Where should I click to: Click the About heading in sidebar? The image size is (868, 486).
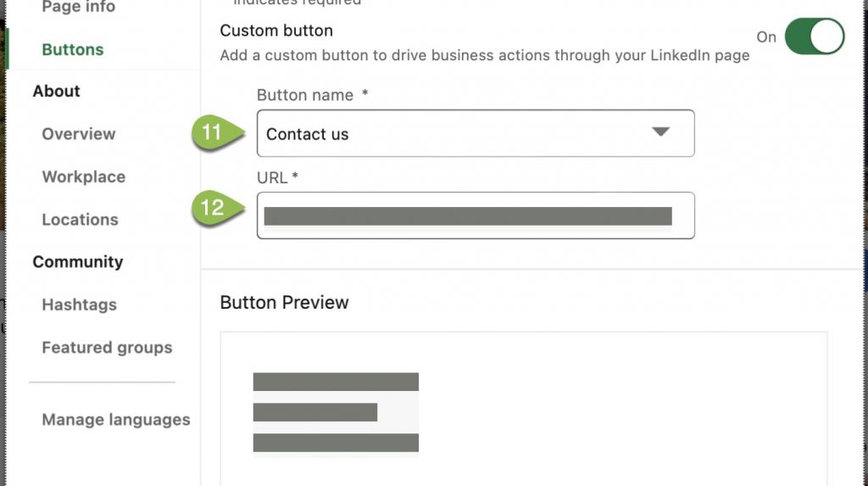coord(57,91)
